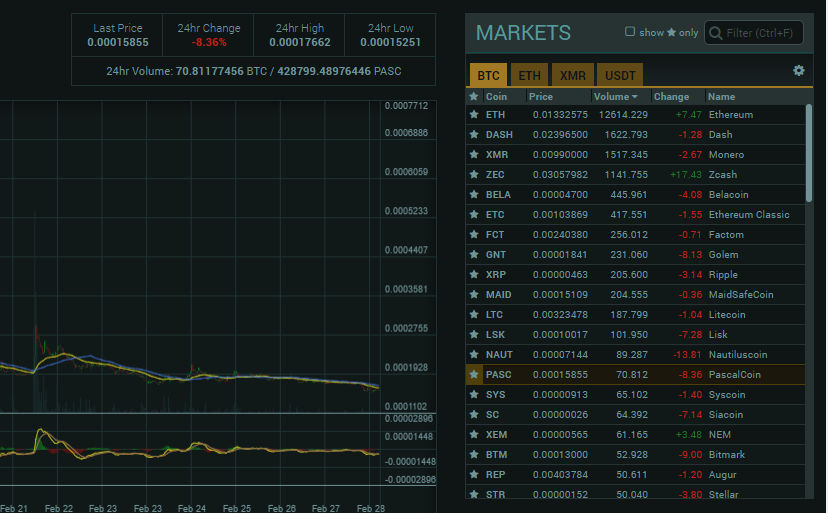Star the BTM market row
Screen dimensions: 828x513
(x=474, y=454)
